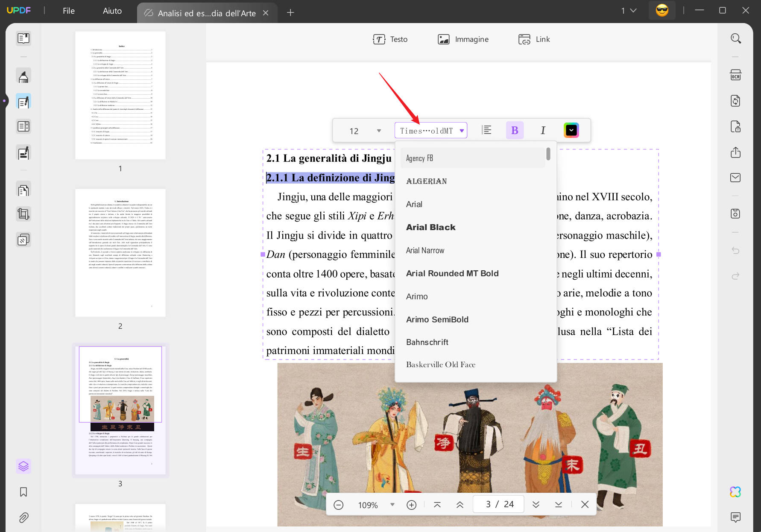
Task: Choose the Baskerville Old Face font
Action: point(472,365)
